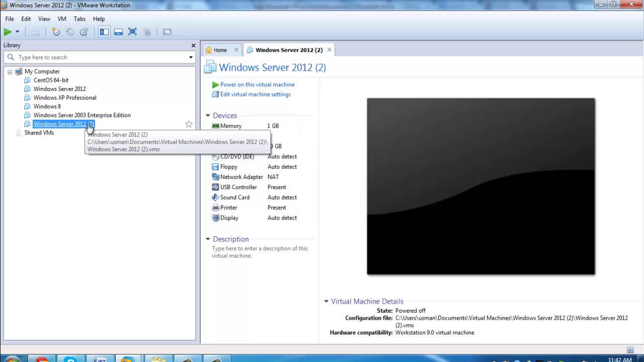
Task: Open the Help menu
Action: [x=99, y=19]
